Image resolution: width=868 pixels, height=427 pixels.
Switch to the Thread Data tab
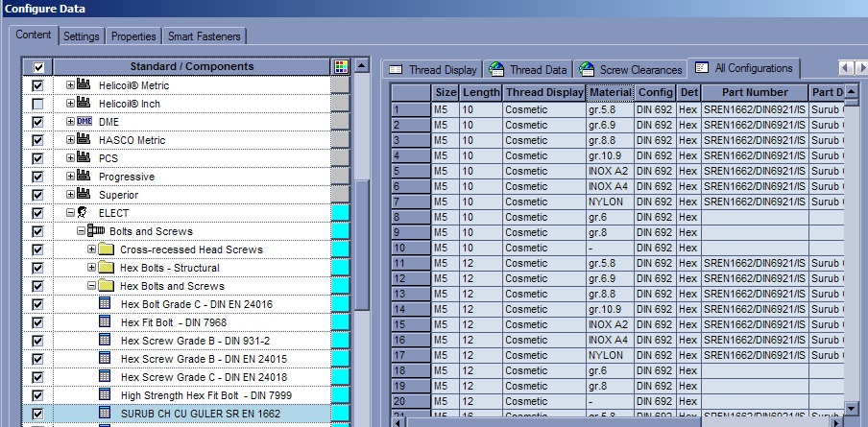529,70
